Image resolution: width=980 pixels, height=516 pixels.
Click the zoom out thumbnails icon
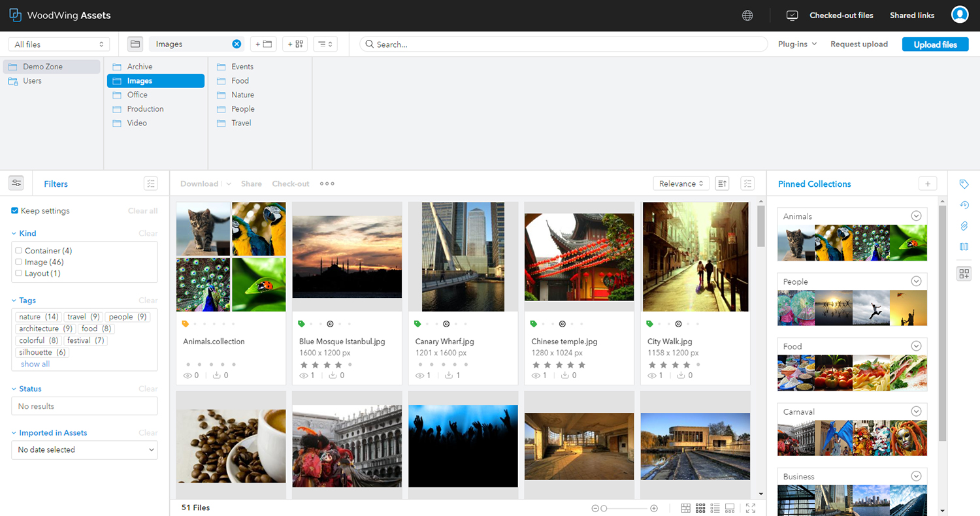pos(595,508)
